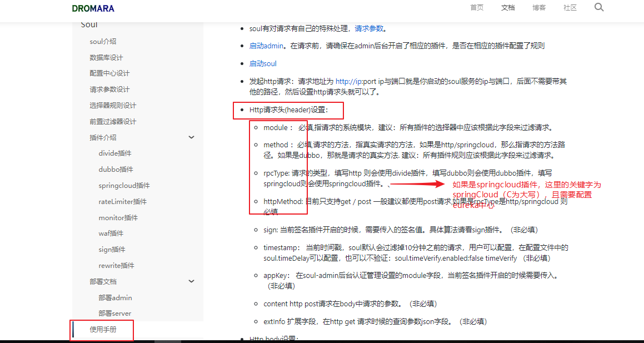
Task: Click the Http请求头(header)设置 heading text
Action: pyautogui.click(x=289, y=110)
